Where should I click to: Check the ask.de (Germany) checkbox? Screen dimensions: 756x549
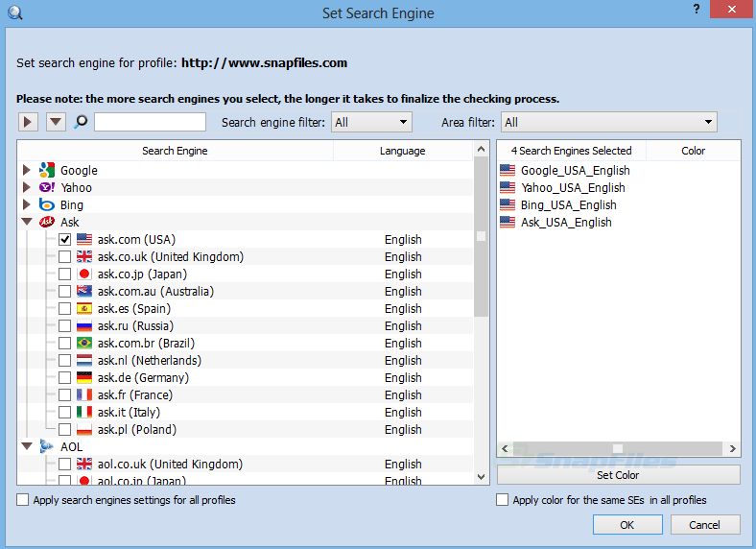coord(64,377)
